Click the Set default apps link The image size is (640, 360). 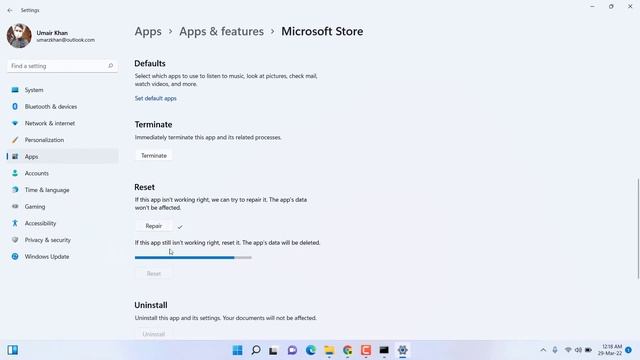pos(156,98)
